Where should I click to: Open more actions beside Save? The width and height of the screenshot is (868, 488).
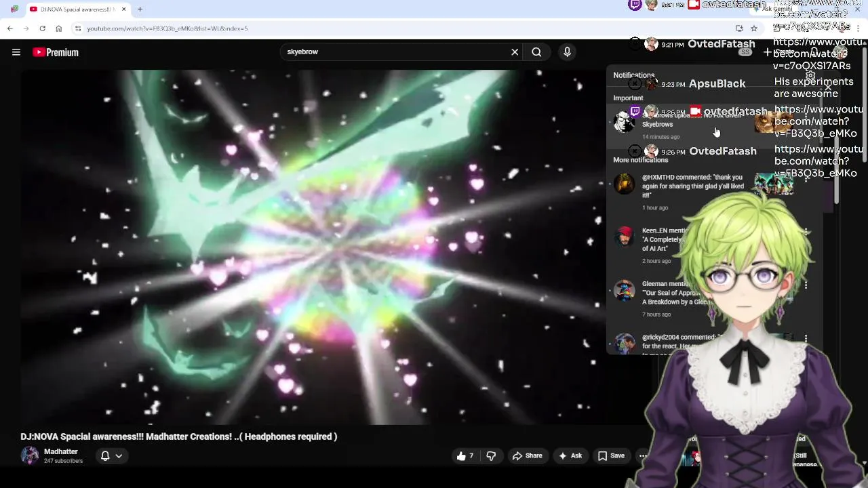(x=643, y=456)
